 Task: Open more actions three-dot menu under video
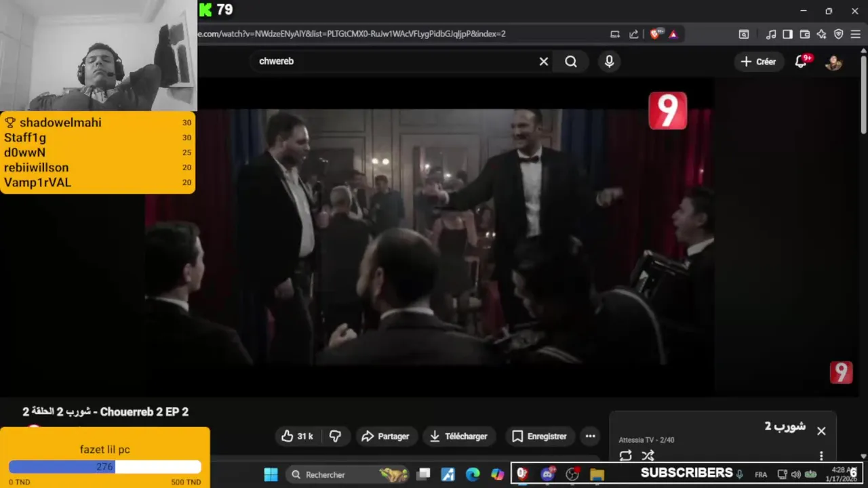[591, 436]
